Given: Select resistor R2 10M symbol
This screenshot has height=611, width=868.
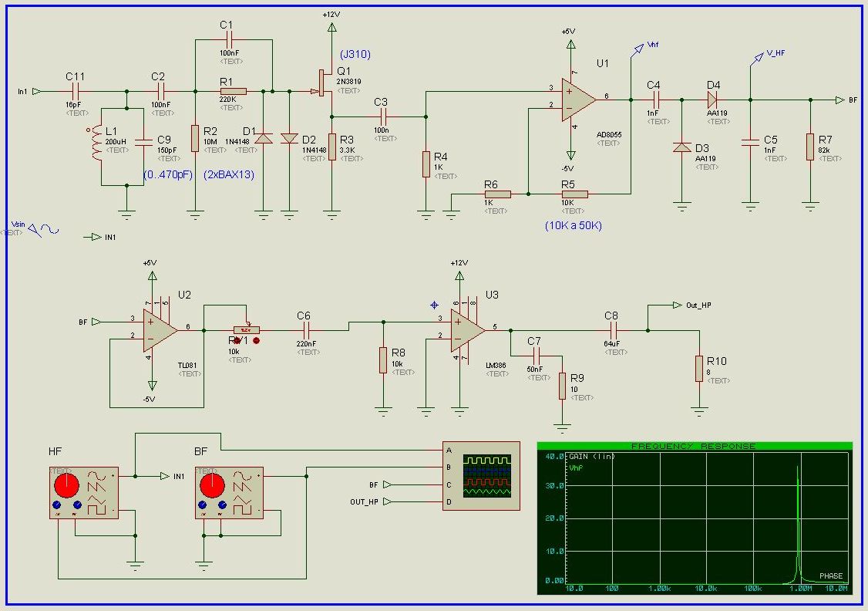Looking at the screenshot, I should point(195,139).
